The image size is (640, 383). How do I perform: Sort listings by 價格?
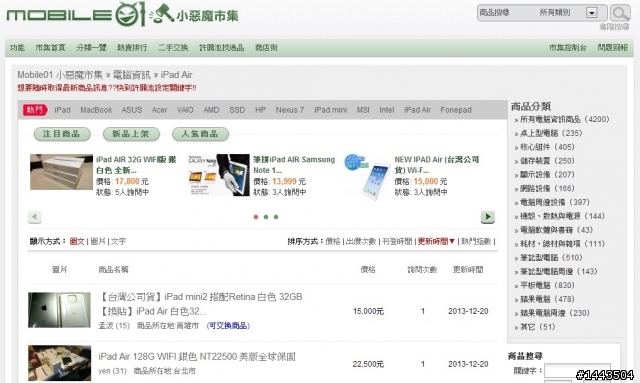(333, 241)
